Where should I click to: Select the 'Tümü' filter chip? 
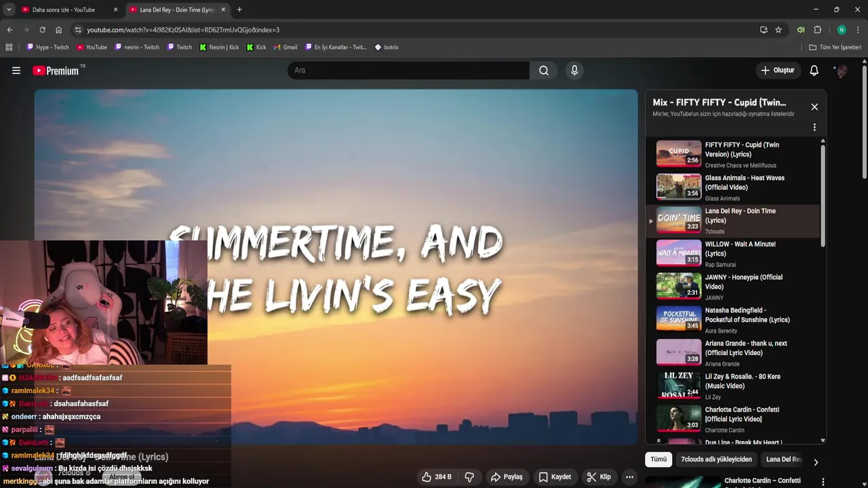click(x=658, y=460)
